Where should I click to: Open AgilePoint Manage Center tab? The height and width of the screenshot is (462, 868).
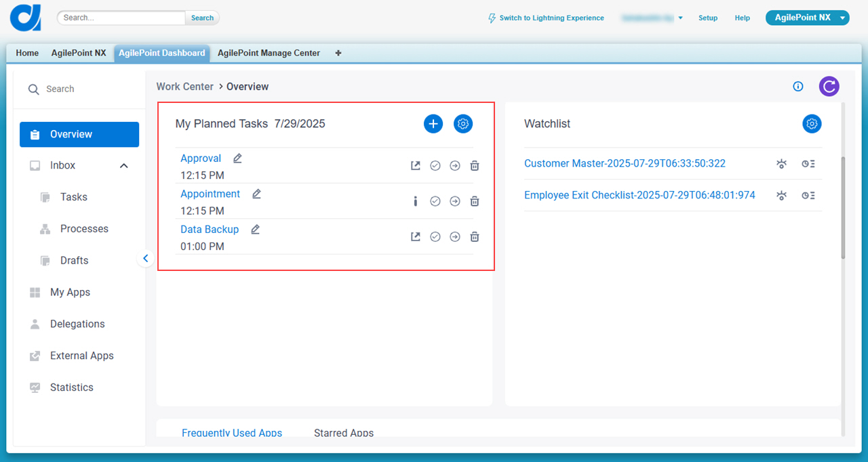coord(269,53)
